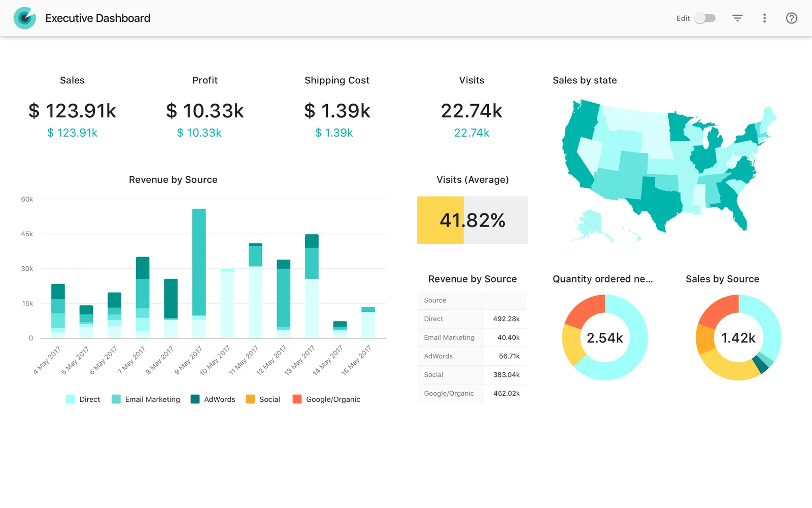This screenshot has height=508, width=812.
Task: Toggle the Google/Organic legend swatch
Action: click(297, 399)
